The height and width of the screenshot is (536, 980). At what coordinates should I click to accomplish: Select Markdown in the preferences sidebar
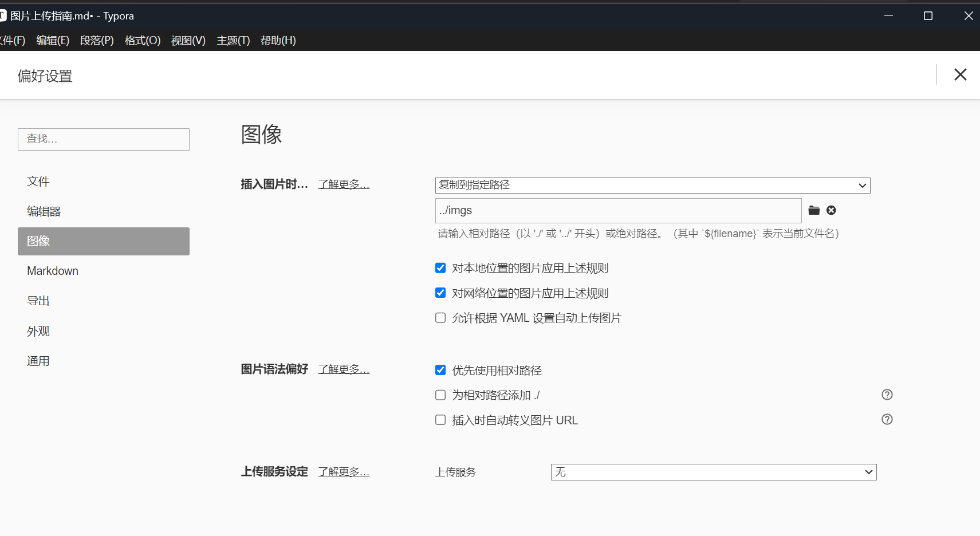pos(104,271)
